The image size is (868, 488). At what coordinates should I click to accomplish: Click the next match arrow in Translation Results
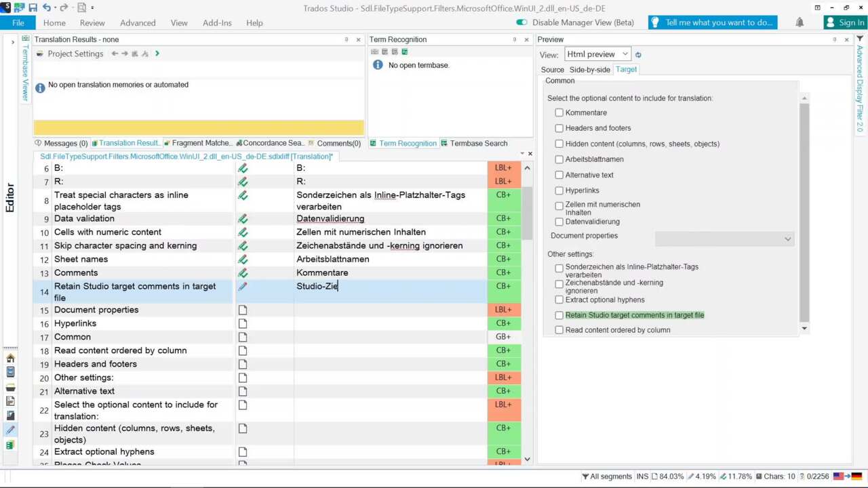click(125, 54)
